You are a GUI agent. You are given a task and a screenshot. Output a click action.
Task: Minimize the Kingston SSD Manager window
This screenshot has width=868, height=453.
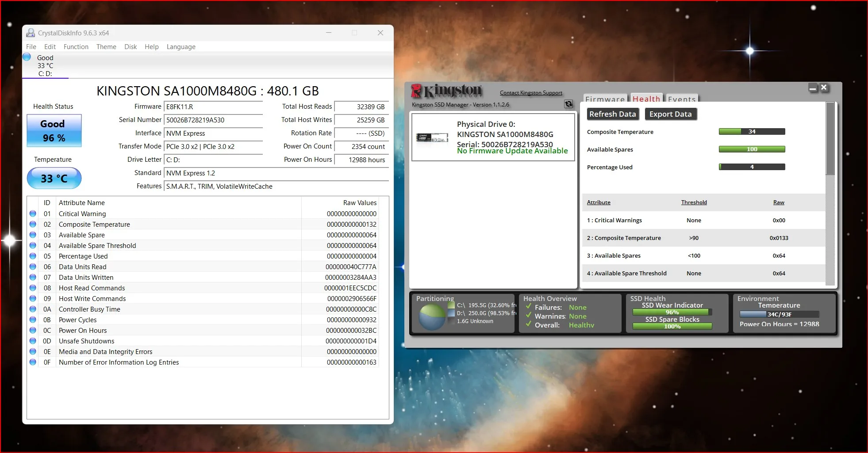point(813,88)
